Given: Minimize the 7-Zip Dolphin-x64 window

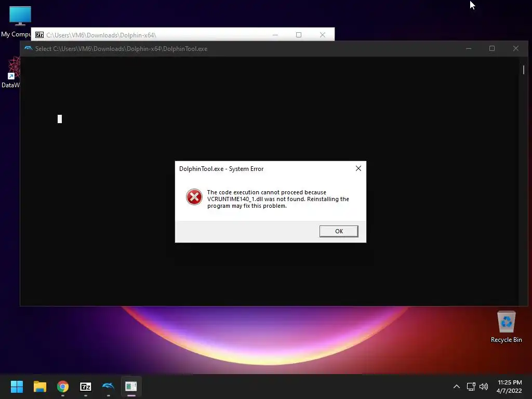Looking at the screenshot, I should (x=275, y=35).
